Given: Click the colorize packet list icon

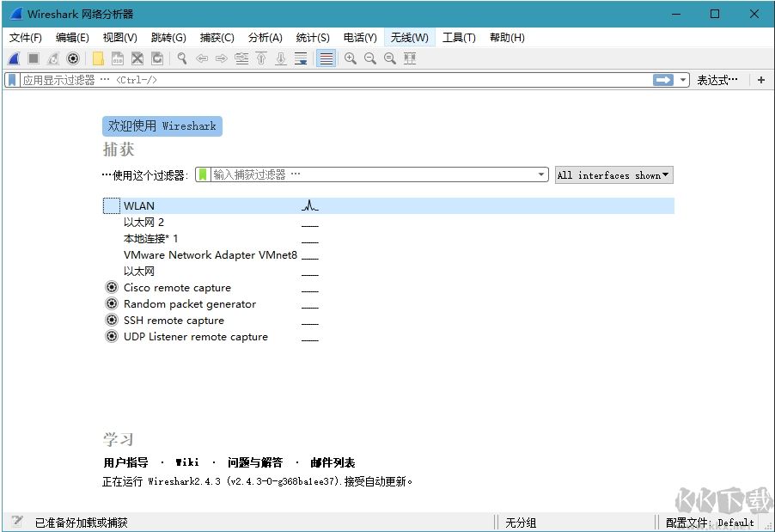Looking at the screenshot, I should (325, 58).
